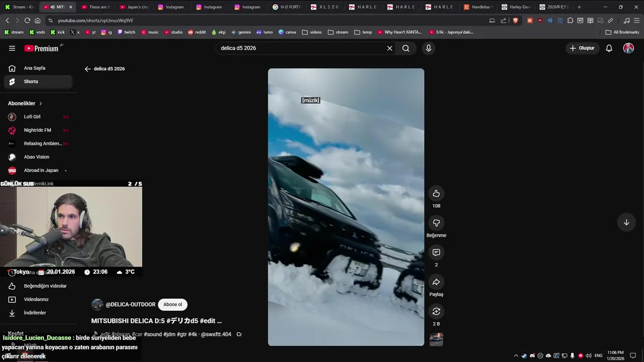Go to next short with down arrow
The width and height of the screenshot is (644, 362).
[x=626, y=222]
